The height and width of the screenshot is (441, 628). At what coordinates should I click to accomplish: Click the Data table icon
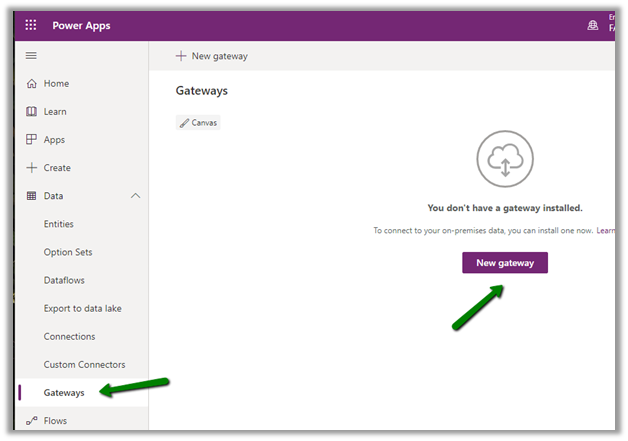coord(31,196)
